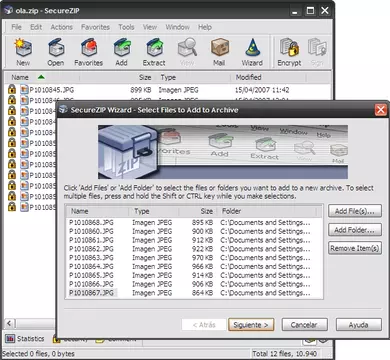Screen dimensions: 390x360
Task: Click the Add File(s)... button
Action: point(355,211)
